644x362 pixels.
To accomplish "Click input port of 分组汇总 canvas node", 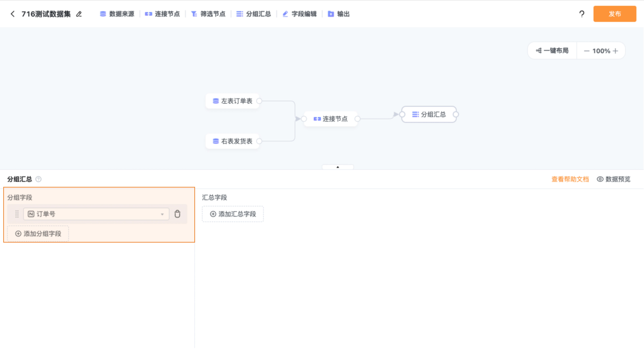I will pyautogui.click(x=402, y=114).
